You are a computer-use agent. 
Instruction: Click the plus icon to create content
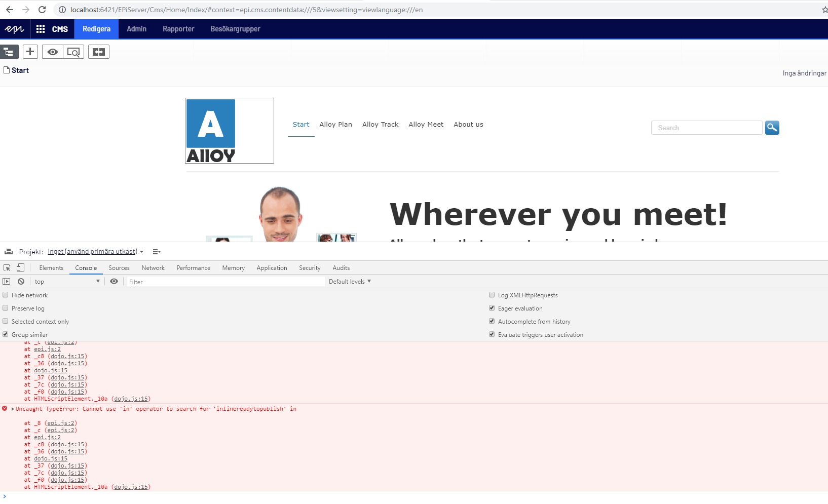coord(30,52)
